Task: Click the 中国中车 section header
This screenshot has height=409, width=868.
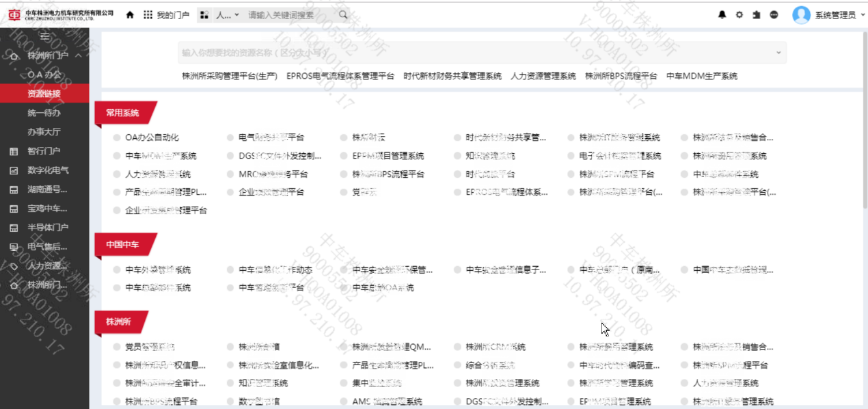Action: (x=123, y=245)
